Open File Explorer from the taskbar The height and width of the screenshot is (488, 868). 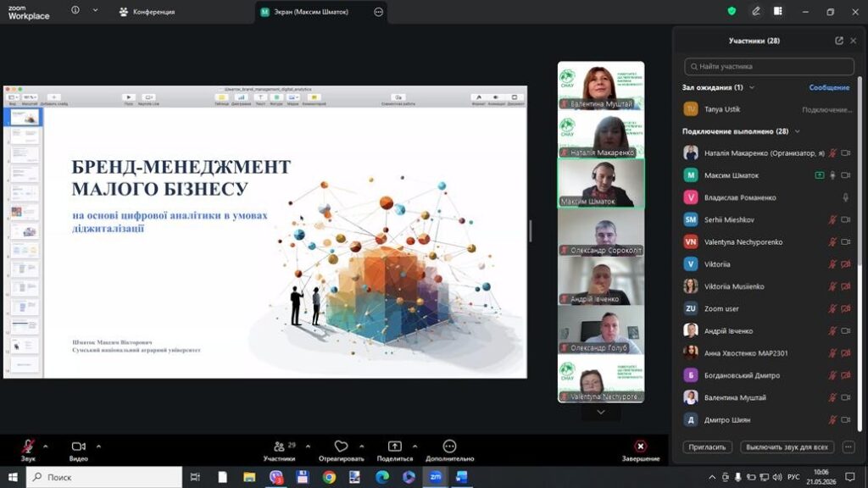249,477
